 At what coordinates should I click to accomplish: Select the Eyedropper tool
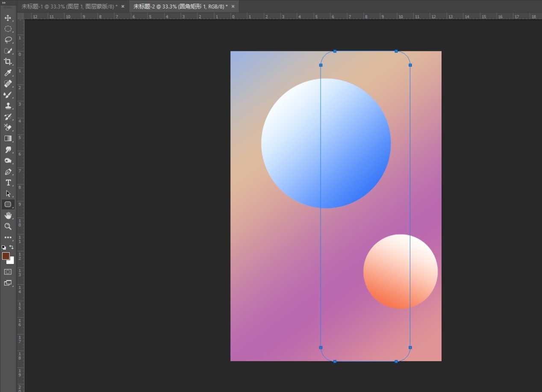8,73
